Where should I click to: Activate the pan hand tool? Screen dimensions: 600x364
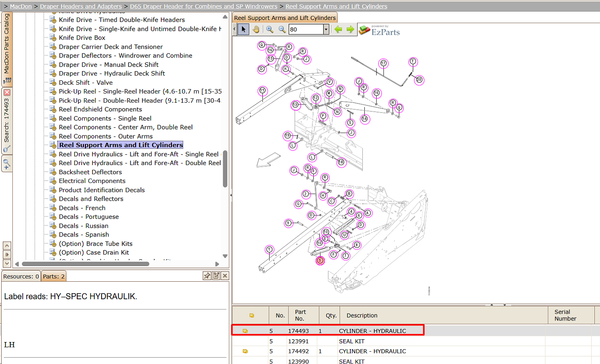click(256, 29)
